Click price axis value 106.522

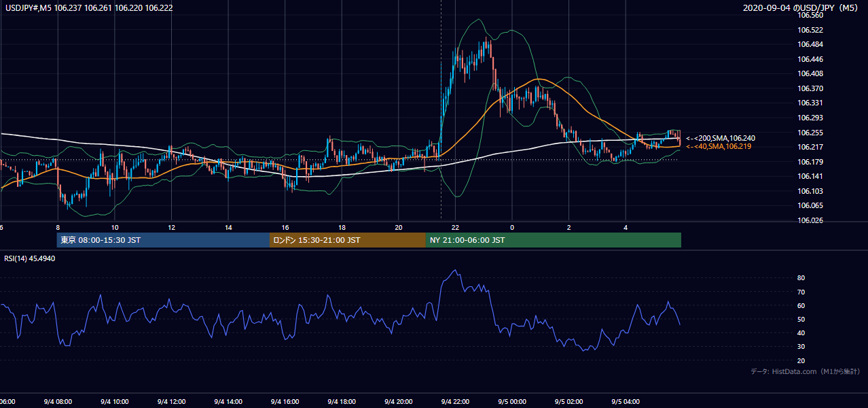[811, 30]
